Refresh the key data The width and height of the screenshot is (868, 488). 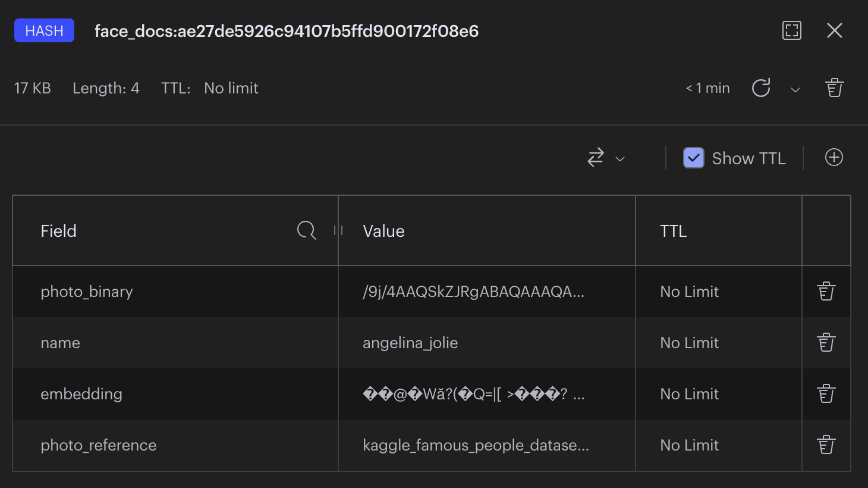click(x=761, y=88)
